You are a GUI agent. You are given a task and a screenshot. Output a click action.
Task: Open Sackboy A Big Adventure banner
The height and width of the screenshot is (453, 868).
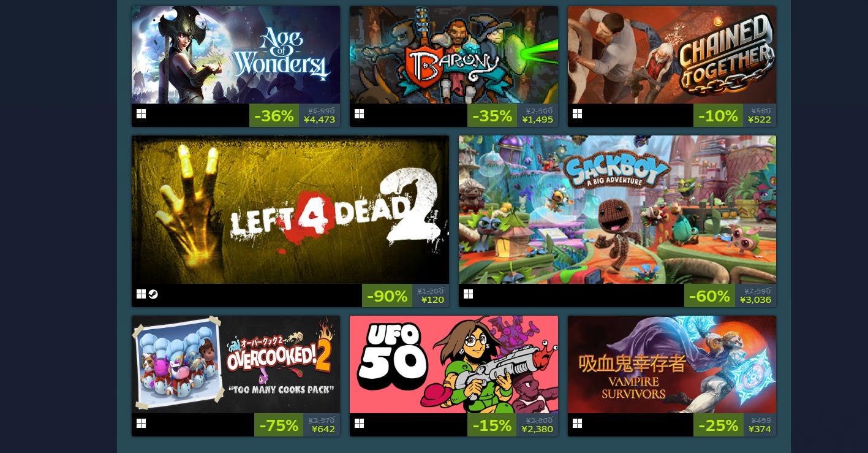pyautogui.click(x=617, y=210)
